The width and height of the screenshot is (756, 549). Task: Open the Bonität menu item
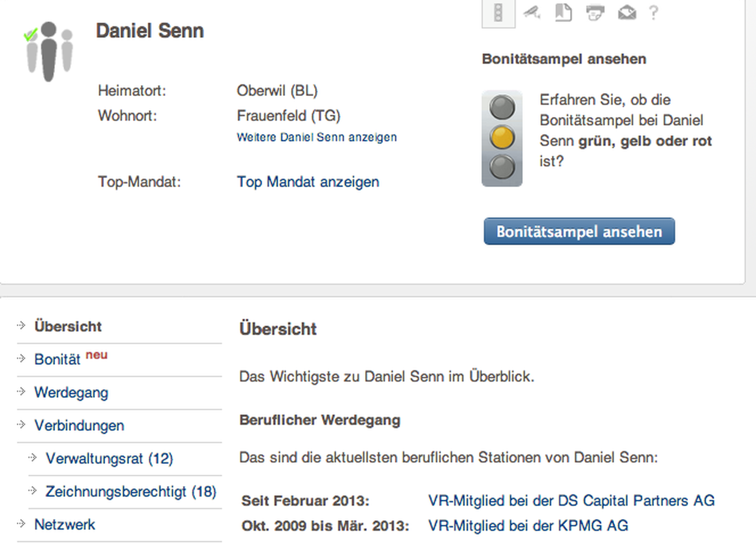coord(58,359)
